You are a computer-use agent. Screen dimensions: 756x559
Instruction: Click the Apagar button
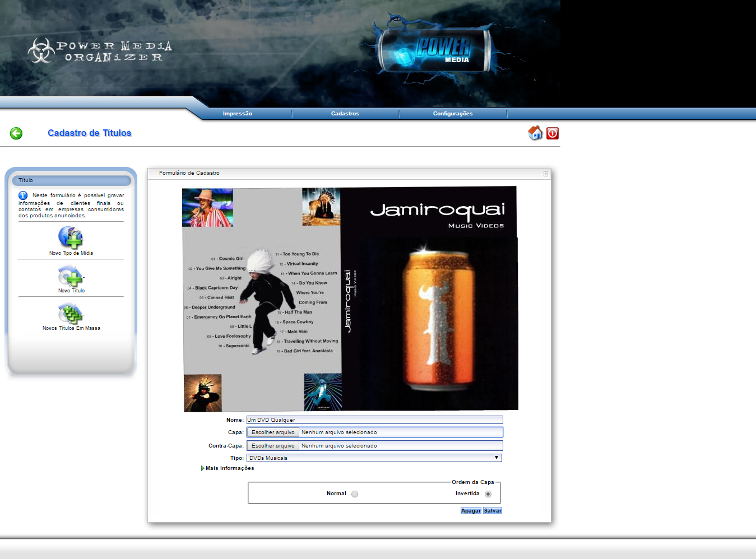pos(471,511)
